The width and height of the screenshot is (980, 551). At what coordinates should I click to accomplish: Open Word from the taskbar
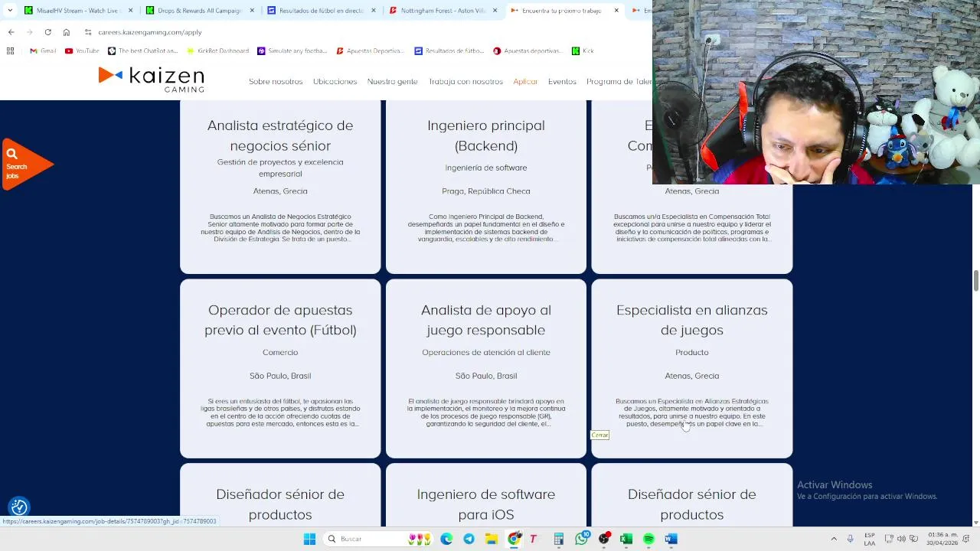coord(671,539)
